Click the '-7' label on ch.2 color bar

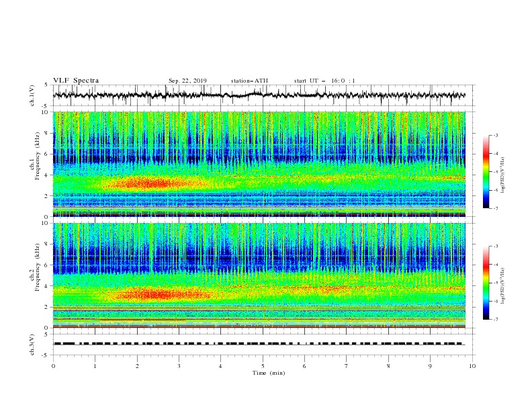point(495,320)
